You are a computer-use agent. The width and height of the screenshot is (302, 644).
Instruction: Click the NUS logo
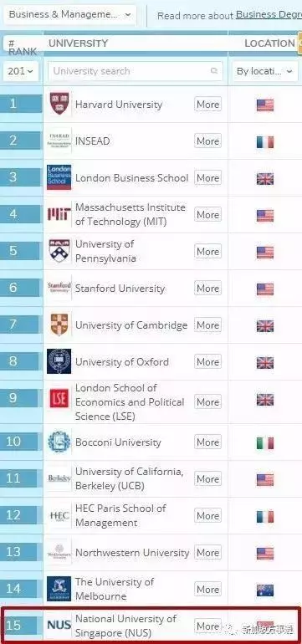click(59, 626)
